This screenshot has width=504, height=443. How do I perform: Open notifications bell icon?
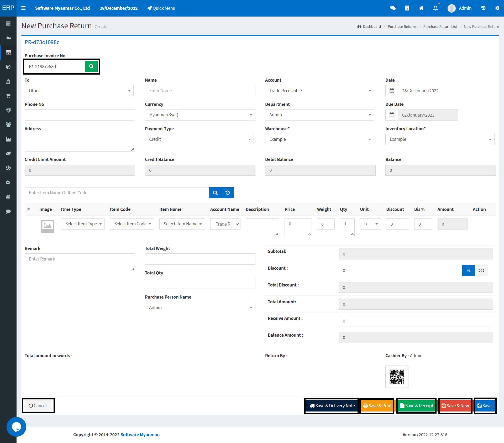click(435, 8)
